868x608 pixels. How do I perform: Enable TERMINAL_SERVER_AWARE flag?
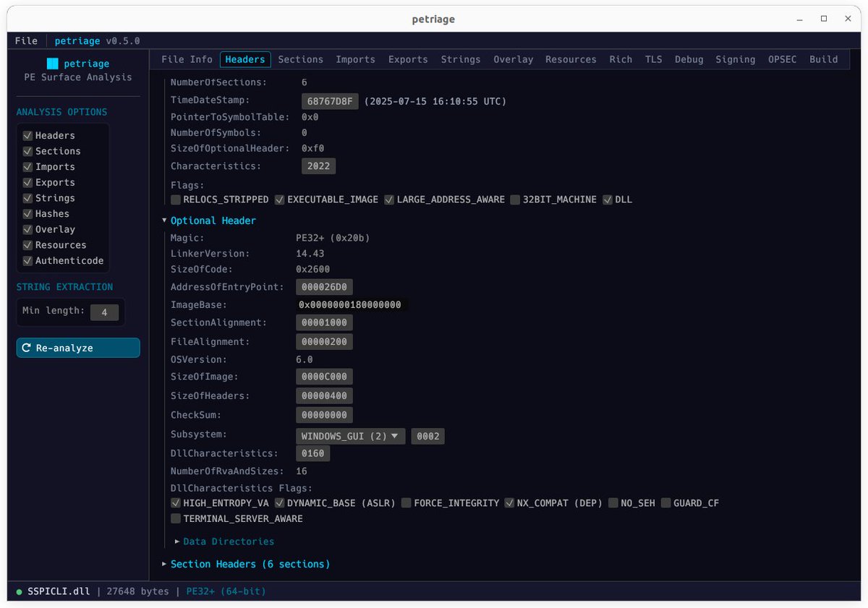coord(176,519)
